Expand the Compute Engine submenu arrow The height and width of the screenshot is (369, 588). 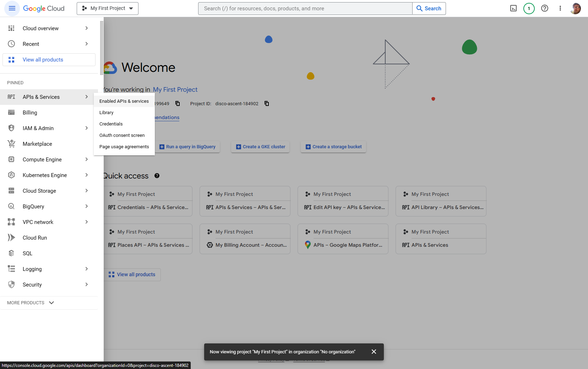(x=87, y=159)
